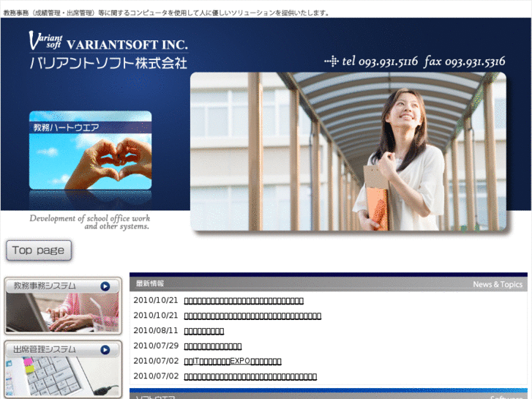
Task: Click the バリアントソフト株式会社 company name
Action: (108, 63)
